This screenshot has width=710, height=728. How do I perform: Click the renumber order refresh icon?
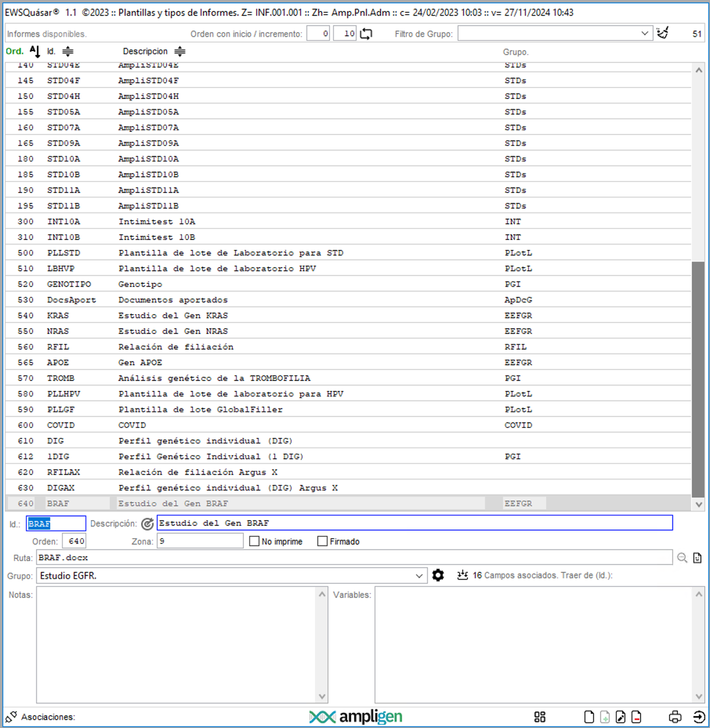click(x=366, y=33)
